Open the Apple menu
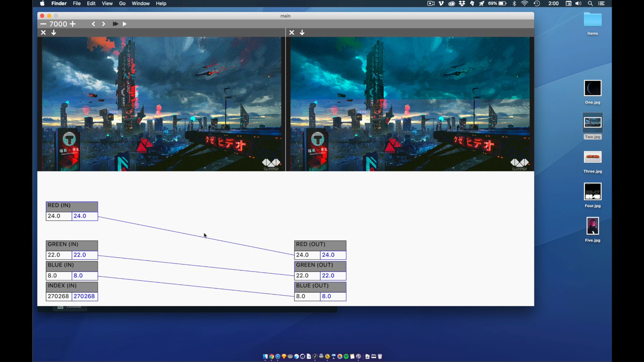Screen dimensions: 644x362 [42, 3]
